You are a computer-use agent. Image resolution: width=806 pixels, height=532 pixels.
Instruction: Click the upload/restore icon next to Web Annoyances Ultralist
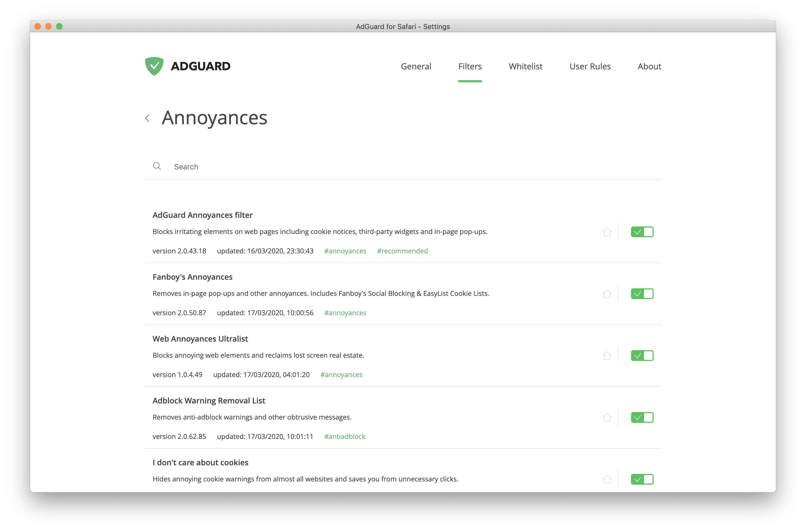(606, 356)
